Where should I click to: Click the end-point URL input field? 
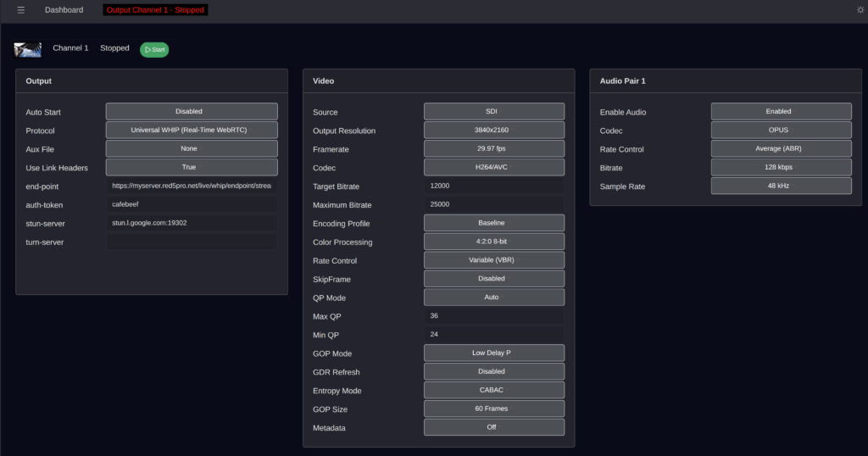192,186
